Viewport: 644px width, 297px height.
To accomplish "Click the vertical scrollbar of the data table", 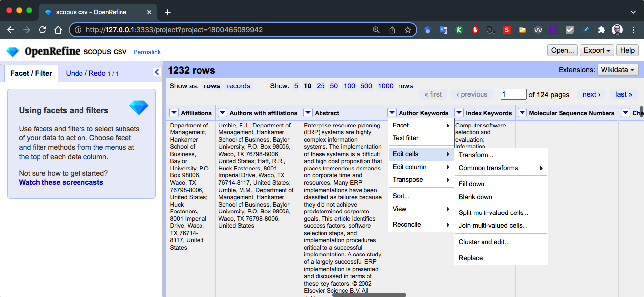I will [x=641, y=111].
